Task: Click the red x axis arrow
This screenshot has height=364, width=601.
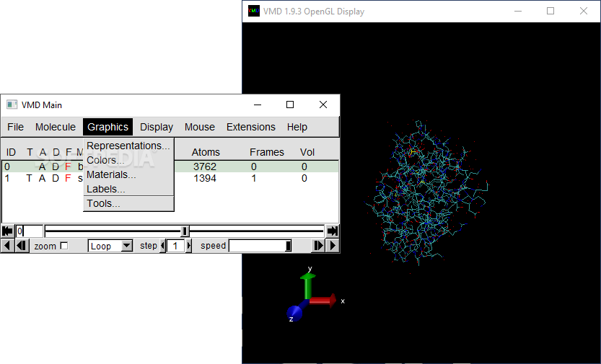Action: pos(323,301)
